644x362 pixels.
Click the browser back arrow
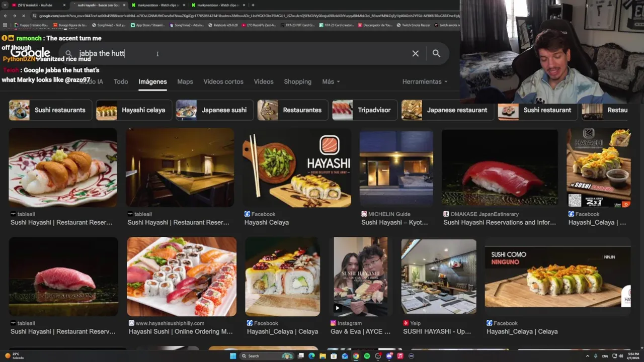(5, 16)
